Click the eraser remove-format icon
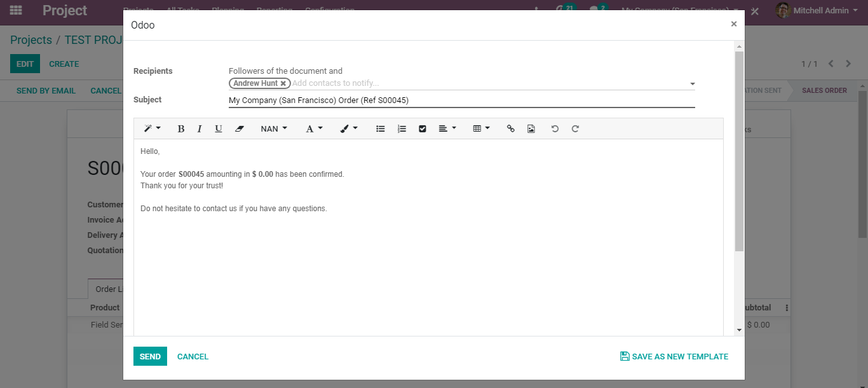This screenshot has height=388, width=868. (x=239, y=128)
